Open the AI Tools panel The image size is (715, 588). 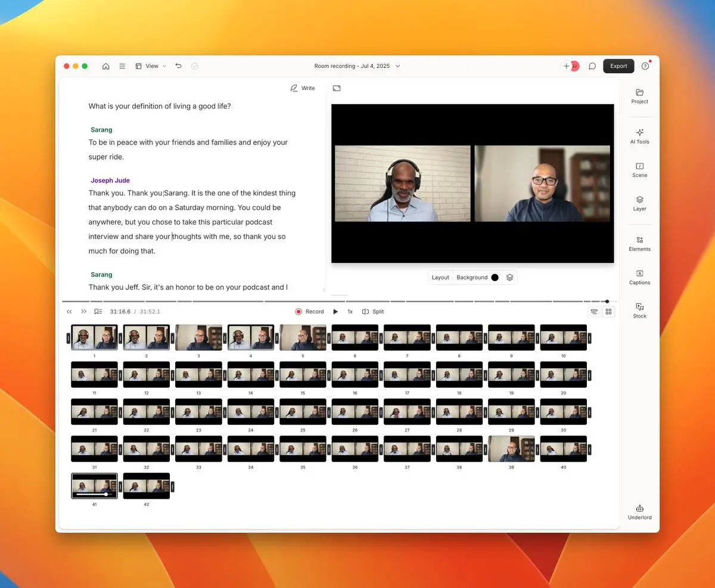coord(639,136)
